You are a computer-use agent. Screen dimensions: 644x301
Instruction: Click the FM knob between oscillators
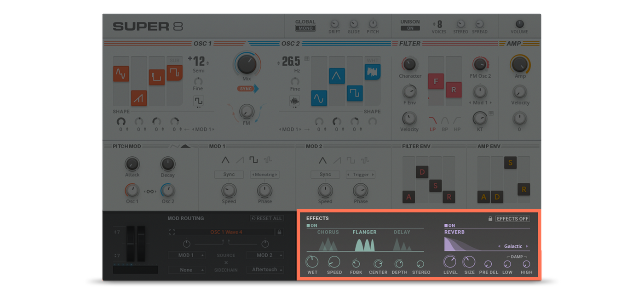(x=247, y=111)
